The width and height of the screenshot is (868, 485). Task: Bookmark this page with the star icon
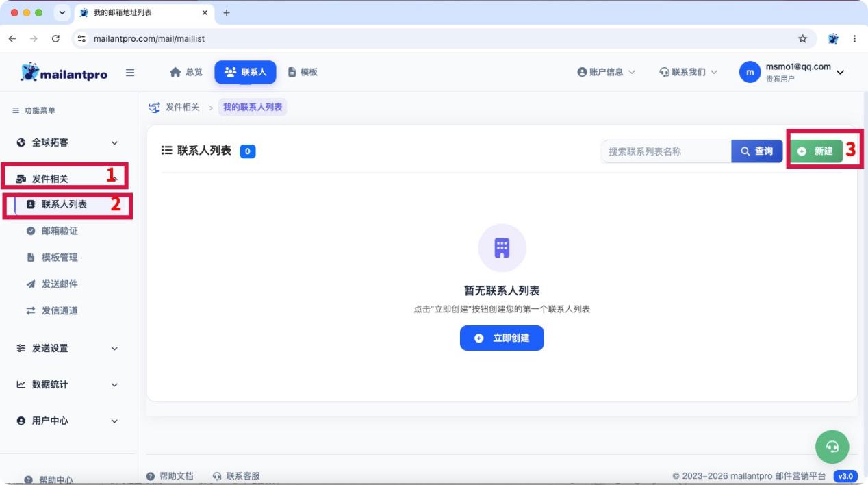pyautogui.click(x=803, y=39)
